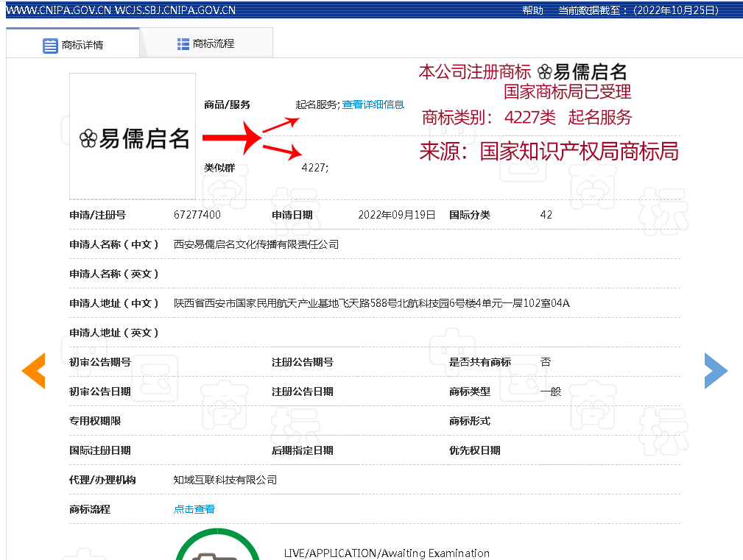743x560 pixels.
Task: Click the WWW.CNIPA.GOV.CN header text
Action: pos(58,10)
